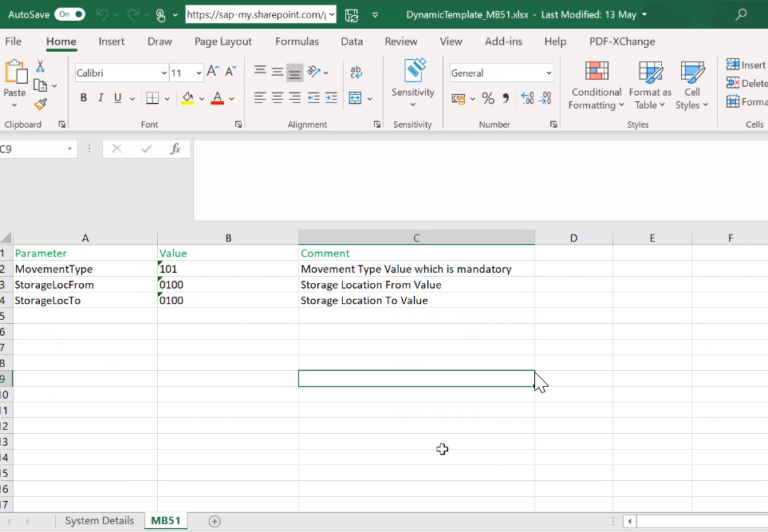The width and height of the screenshot is (768, 532).
Task: Click the Insert Function fx icon
Action: (175, 149)
